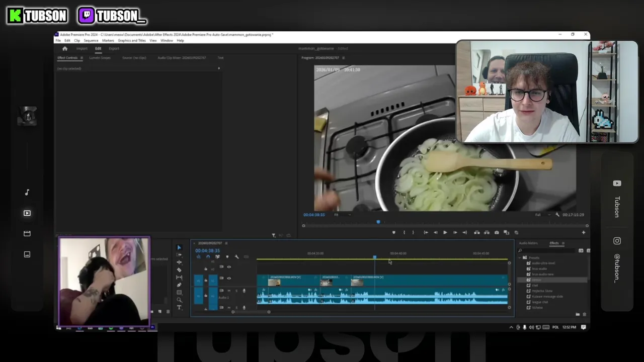Collapse the Presets folder in Effects
The width and height of the screenshot is (644, 362).
(520, 258)
